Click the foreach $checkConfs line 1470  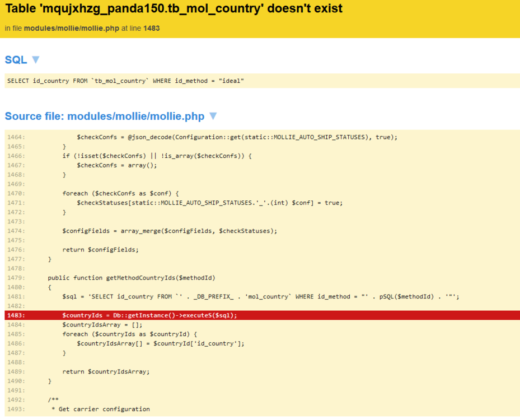pyautogui.click(x=120, y=193)
